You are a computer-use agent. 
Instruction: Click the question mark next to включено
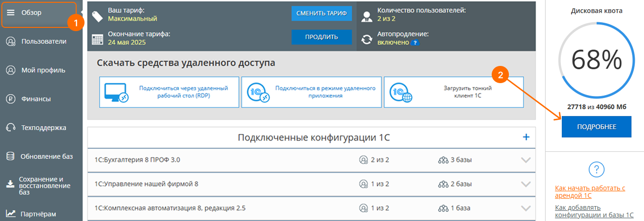coord(415,43)
